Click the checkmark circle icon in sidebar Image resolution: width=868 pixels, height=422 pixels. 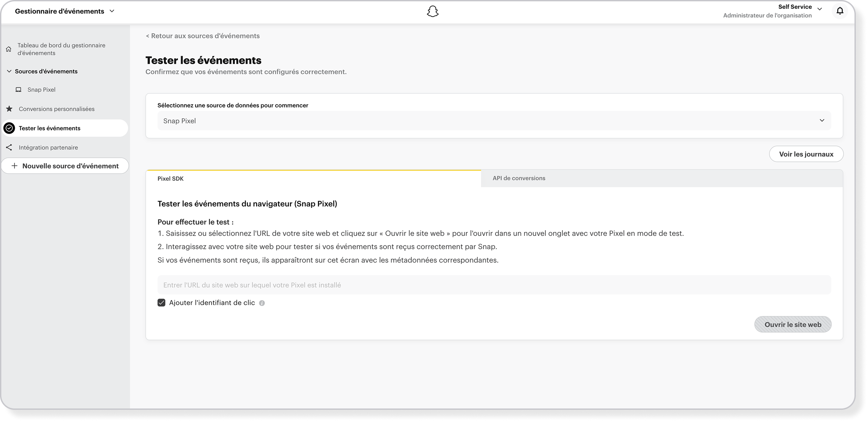(x=10, y=128)
